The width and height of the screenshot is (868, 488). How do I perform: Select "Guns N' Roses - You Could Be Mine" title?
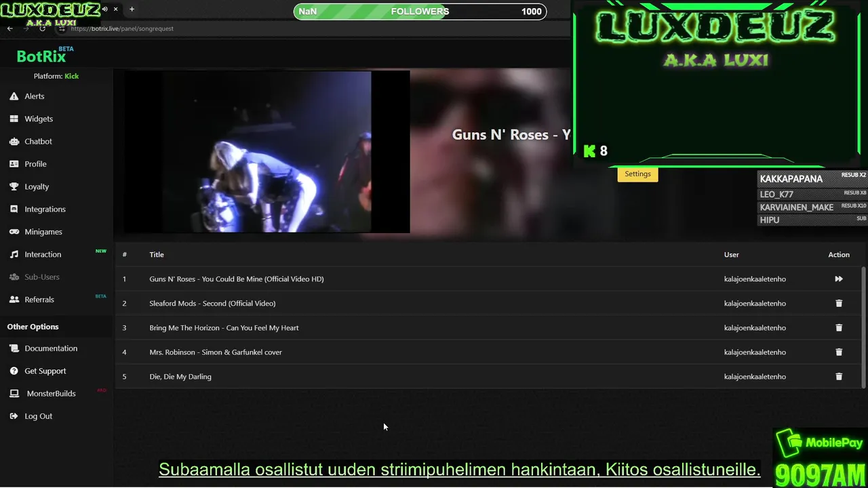237,279
